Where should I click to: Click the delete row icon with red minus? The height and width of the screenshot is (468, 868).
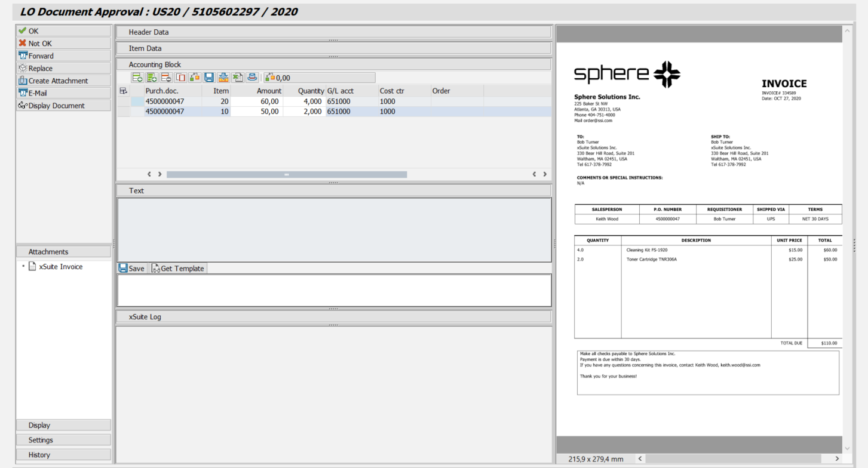[166, 78]
